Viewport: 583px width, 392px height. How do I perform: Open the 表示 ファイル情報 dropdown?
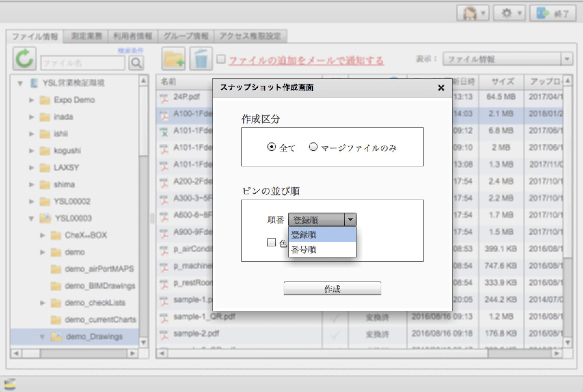pos(507,59)
